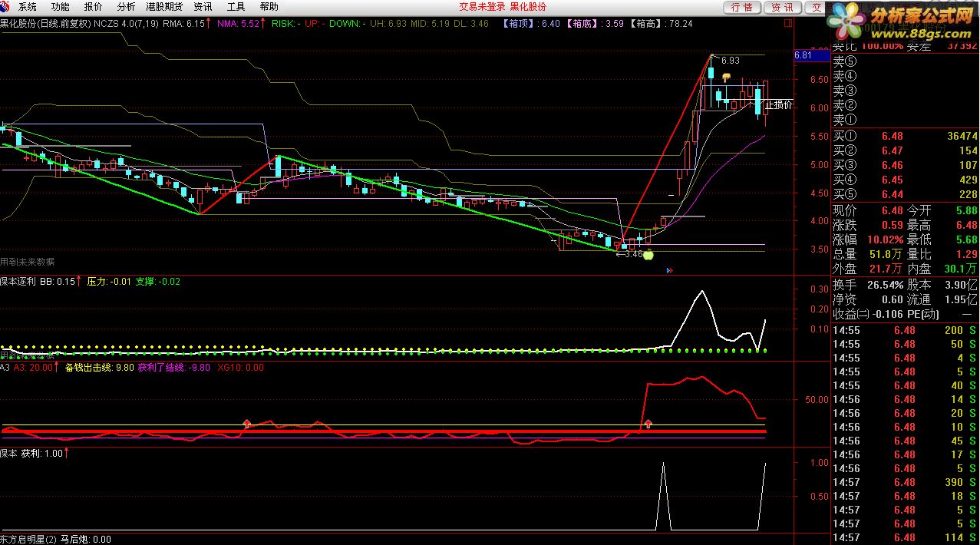Click the 保本 获利: 1.00 indicator label
The image size is (980, 545).
pyautogui.click(x=35, y=454)
